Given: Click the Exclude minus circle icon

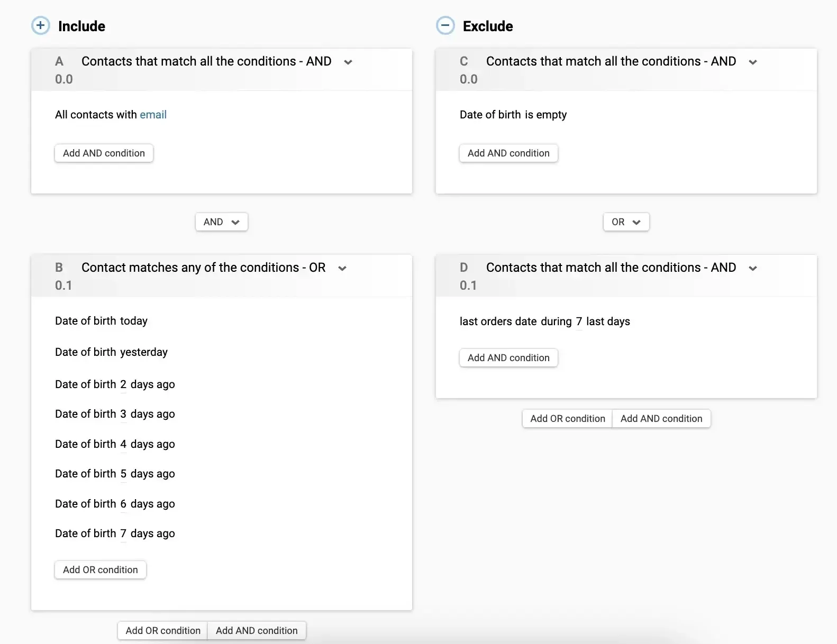Looking at the screenshot, I should pyautogui.click(x=445, y=26).
